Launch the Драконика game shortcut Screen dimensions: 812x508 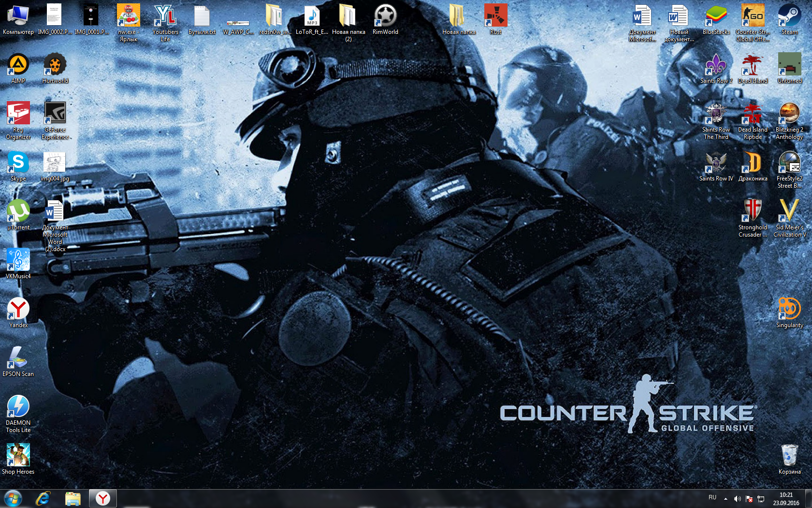point(753,166)
